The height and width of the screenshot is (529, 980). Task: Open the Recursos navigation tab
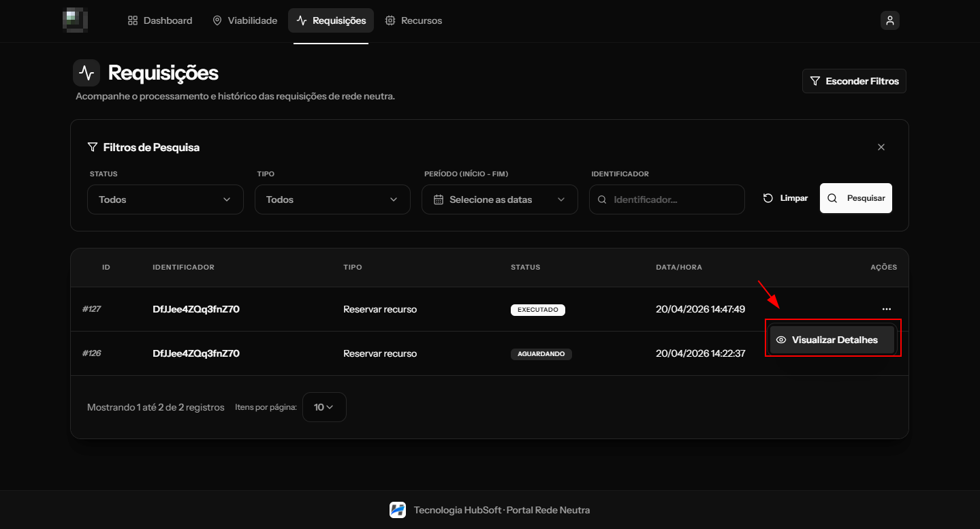point(413,20)
